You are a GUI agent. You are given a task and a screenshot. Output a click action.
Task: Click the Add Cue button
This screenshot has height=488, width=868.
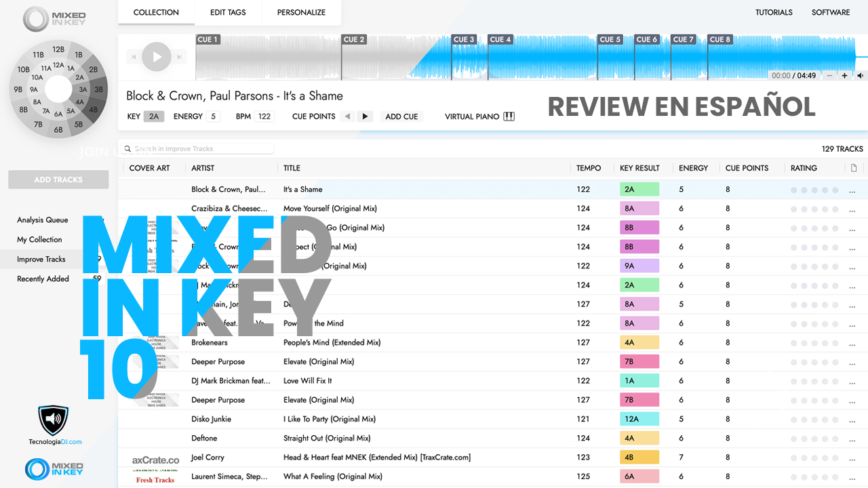coord(401,117)
